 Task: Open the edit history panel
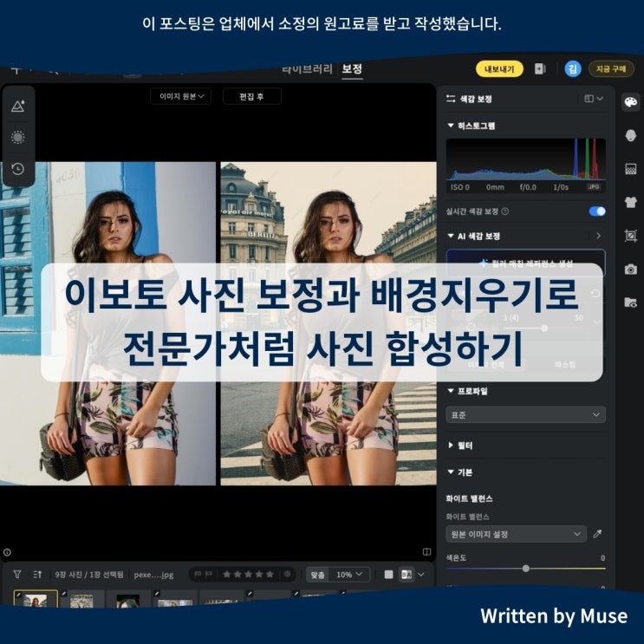[x=18, y=169]
